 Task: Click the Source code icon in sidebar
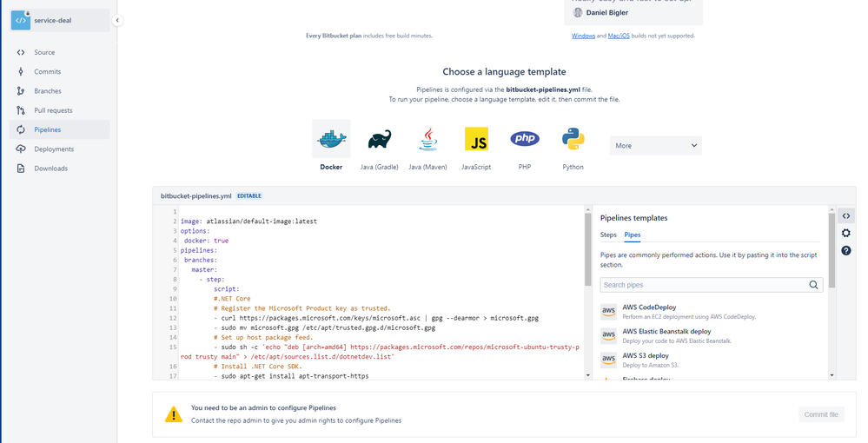tap(21, 53)
